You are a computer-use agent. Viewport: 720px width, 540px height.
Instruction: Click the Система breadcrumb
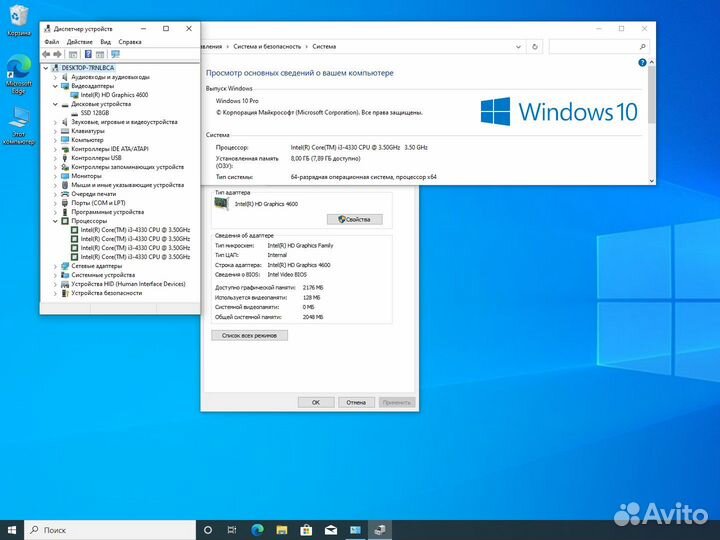point(324,46)
